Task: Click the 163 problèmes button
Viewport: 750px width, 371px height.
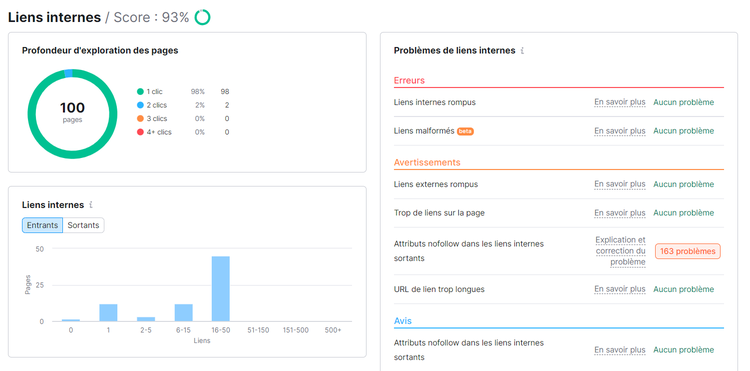Action: tap(688, 251)
